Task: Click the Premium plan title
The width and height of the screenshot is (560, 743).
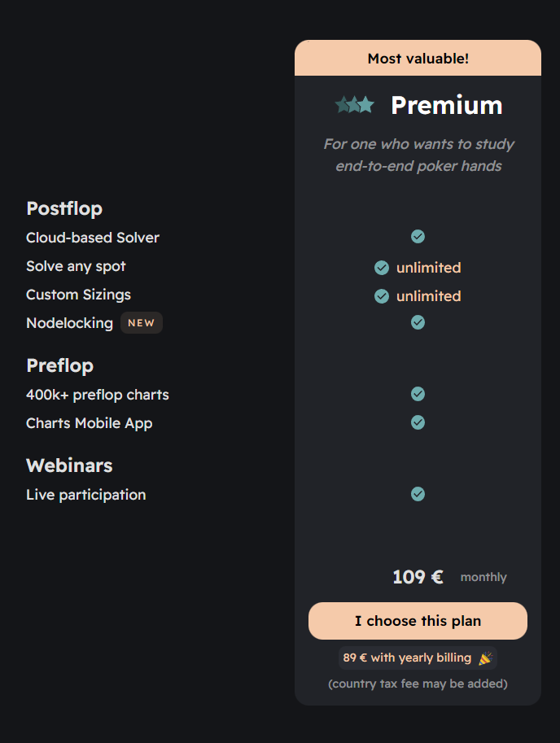Action: click(446, 105)
